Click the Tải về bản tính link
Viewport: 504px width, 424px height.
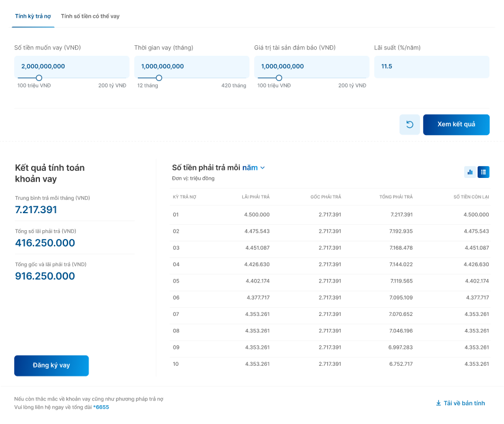point(464,403)
